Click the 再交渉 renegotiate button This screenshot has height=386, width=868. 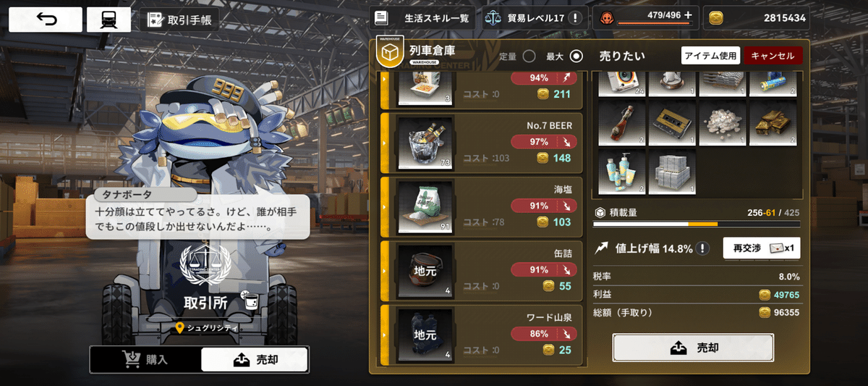762,248
